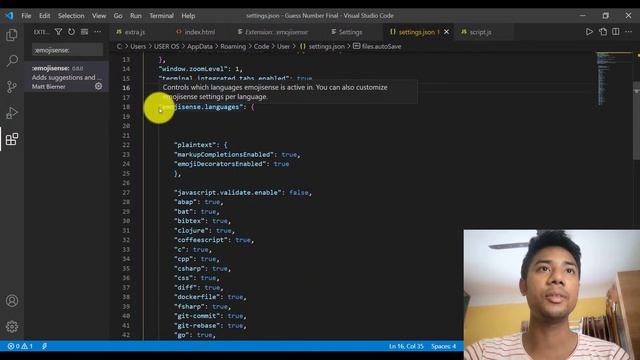Open the Search view in activity bar
Image resolution: width=640 pixels, height=360 pixels.
[x=12, y=61]
